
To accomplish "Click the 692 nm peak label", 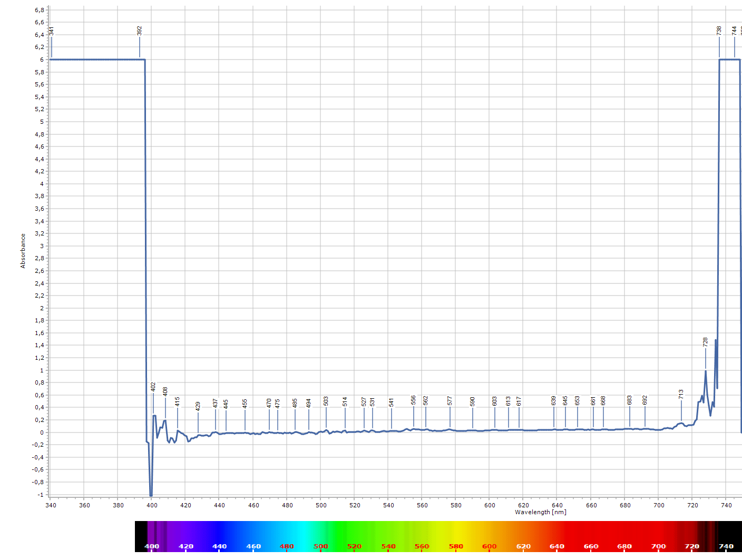I will 645,400.
